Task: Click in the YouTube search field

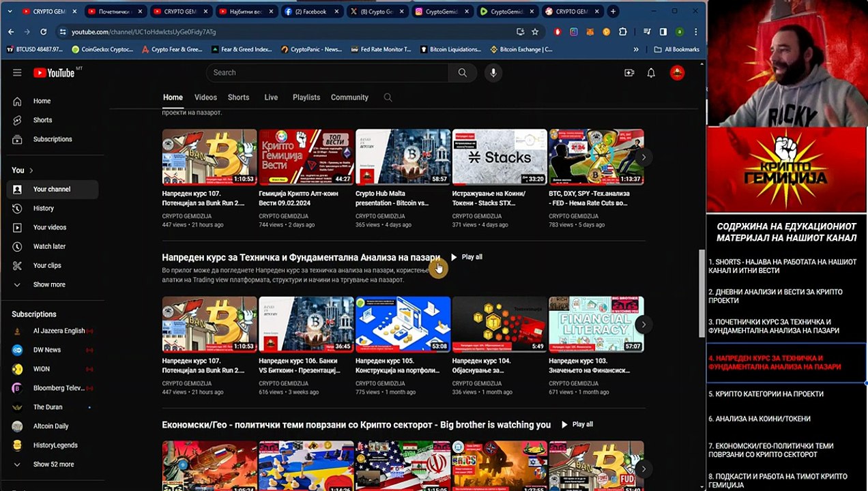Action: [x=328, y=73]
